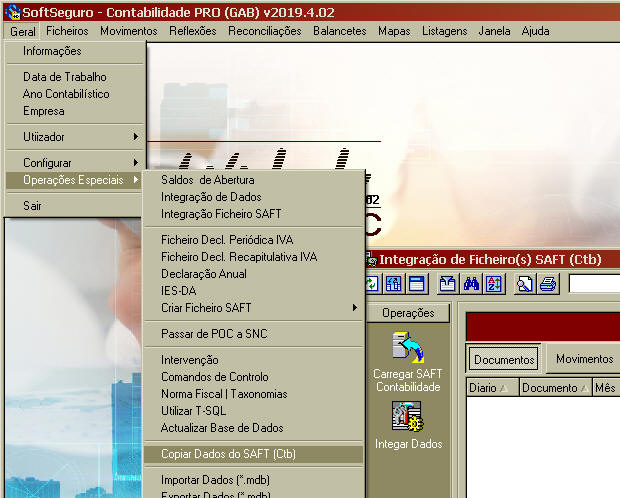Click the filter funnel toolbar icon
The height and width of the screenshot is (498, 620).
click(448, 284)
